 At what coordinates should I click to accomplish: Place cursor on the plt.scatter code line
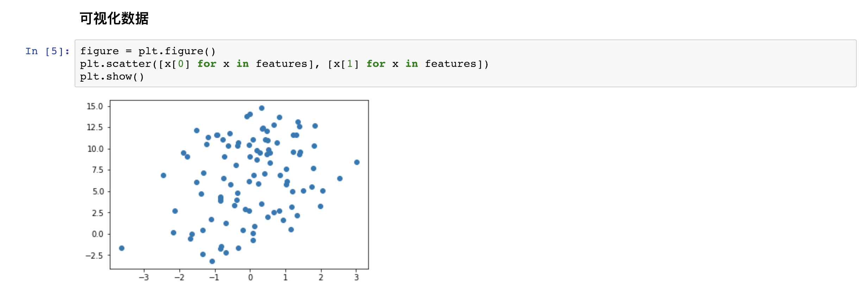[x=284, y=64]
